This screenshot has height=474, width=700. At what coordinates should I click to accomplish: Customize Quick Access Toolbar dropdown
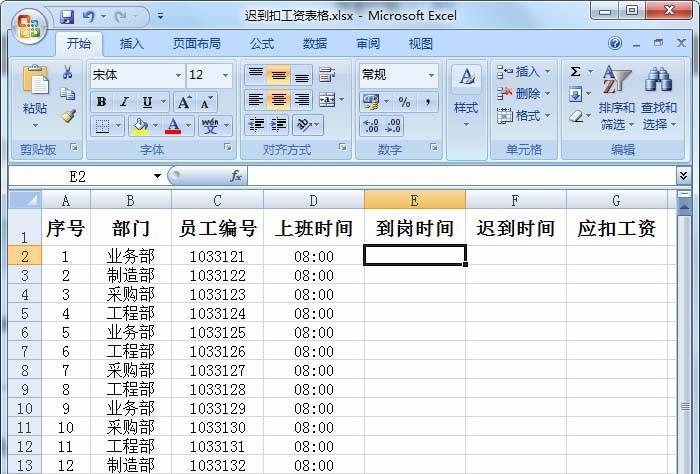click(160, 17)
